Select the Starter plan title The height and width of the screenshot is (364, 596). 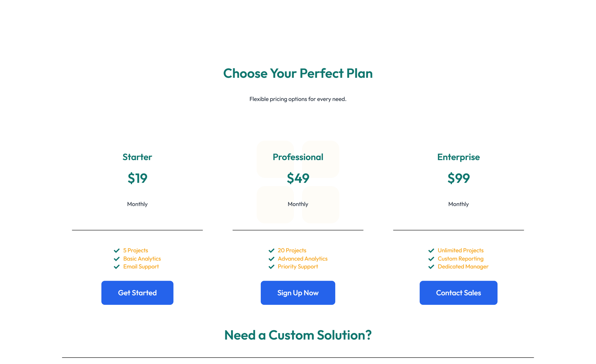click(137, 157)
